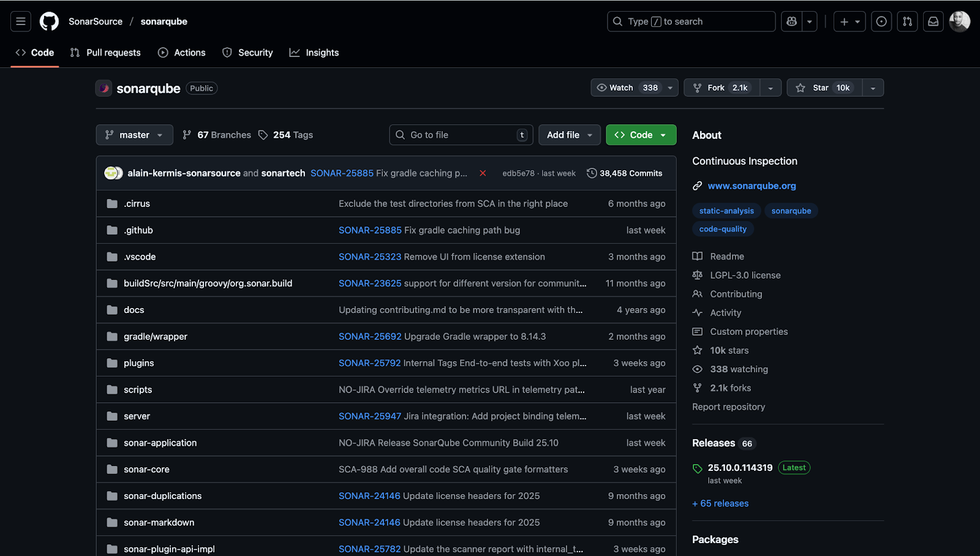This screenshot has width=980, height=556.
Task: Open the GitHub Copilot menu icon
Action: click(x=791, y=21)
